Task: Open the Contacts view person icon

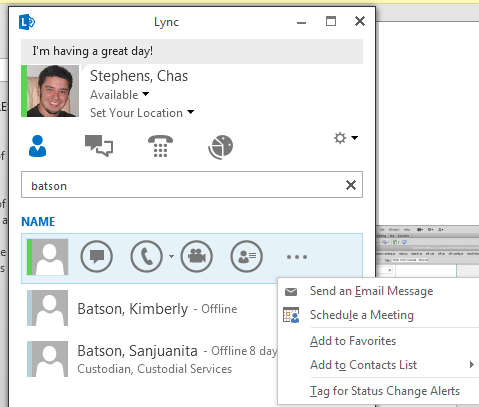Action: click(37, 146)
